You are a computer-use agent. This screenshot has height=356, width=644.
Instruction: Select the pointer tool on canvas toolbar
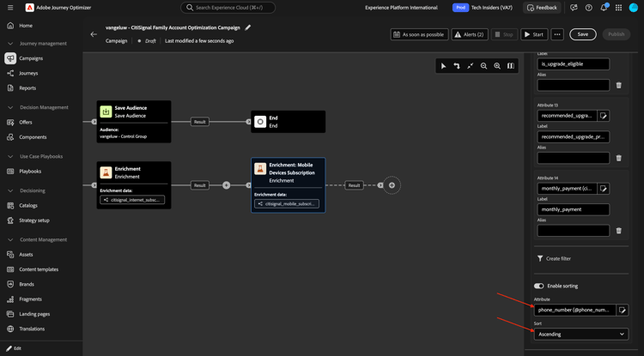[x=444, y=66]
